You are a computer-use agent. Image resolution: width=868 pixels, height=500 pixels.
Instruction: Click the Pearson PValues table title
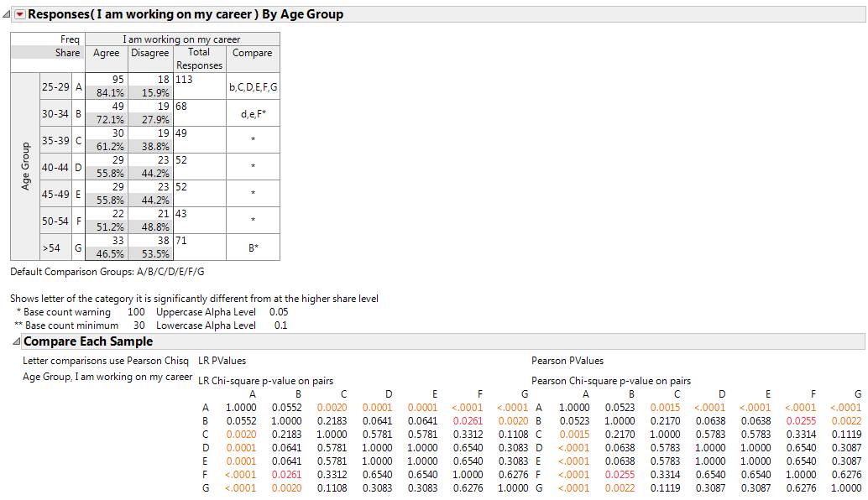coord(567,361)
